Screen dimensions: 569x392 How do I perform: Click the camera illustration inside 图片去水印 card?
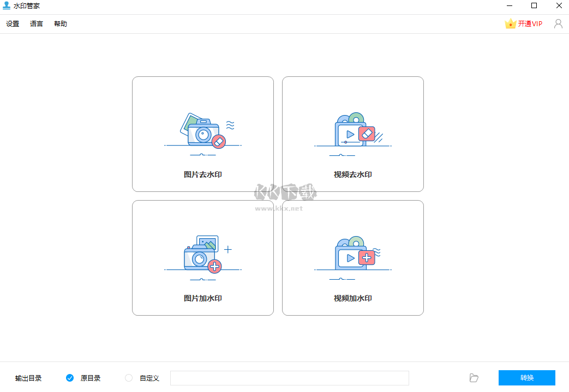pyautogui.click(x=202, y=131)
